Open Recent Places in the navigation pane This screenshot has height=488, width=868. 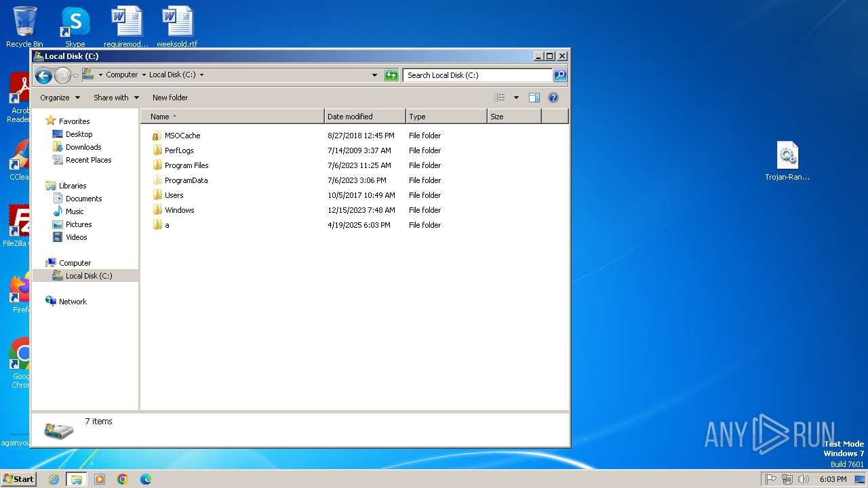82,160
